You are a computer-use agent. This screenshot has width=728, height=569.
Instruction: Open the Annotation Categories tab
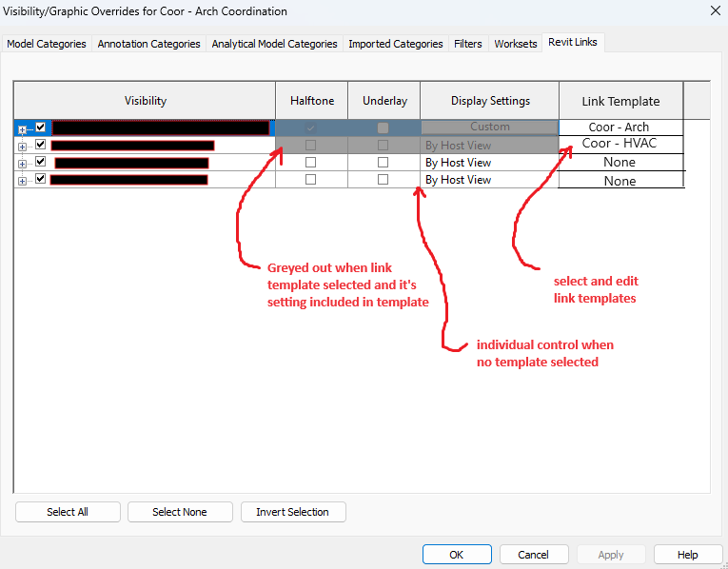(148, 44)
